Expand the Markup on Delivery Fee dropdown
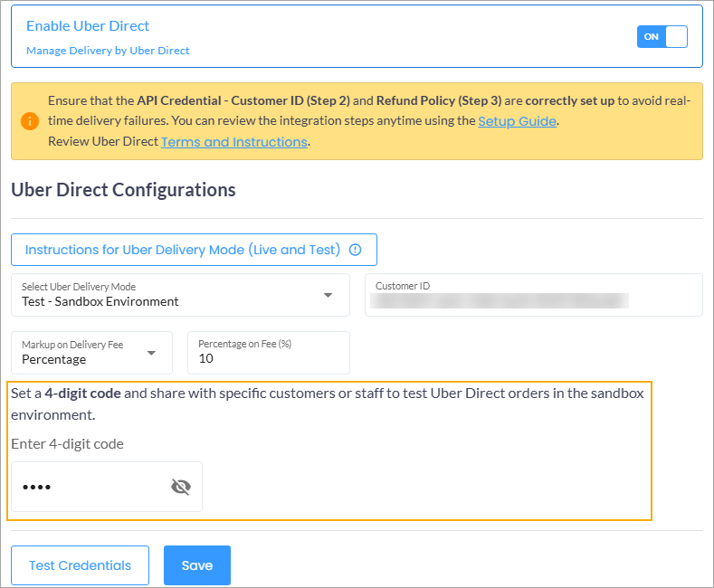This screenshot has width=714, height=588. 151,353
